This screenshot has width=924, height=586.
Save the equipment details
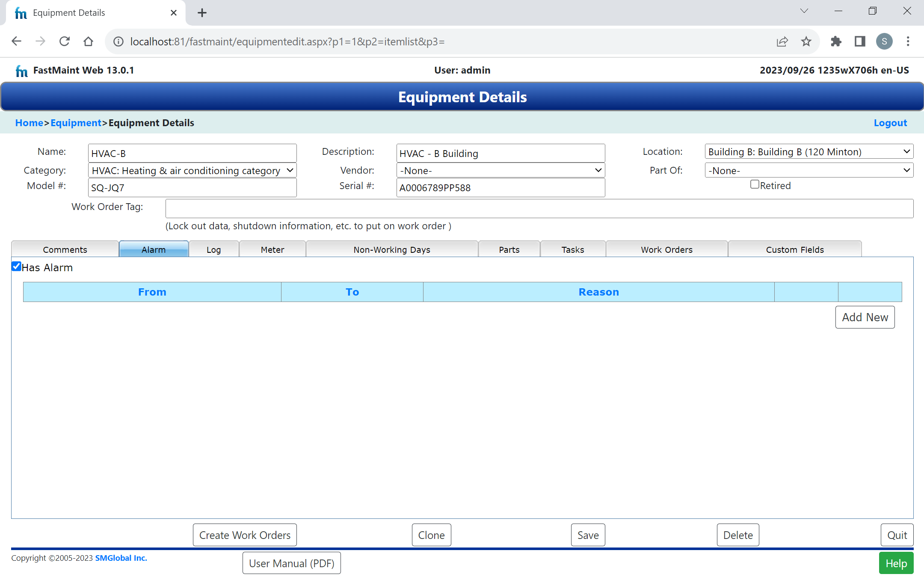[588, 535]
